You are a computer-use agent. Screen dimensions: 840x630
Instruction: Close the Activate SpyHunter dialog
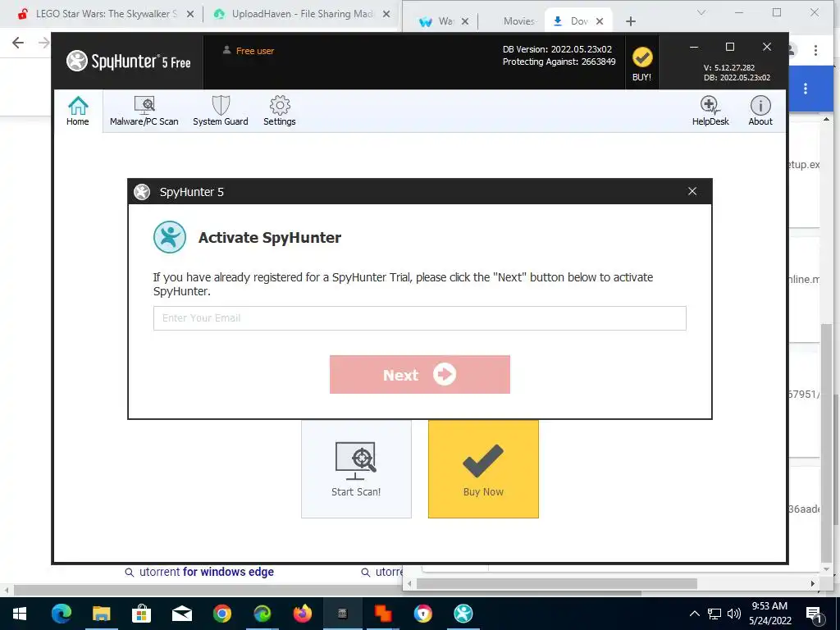click(692, 191)
